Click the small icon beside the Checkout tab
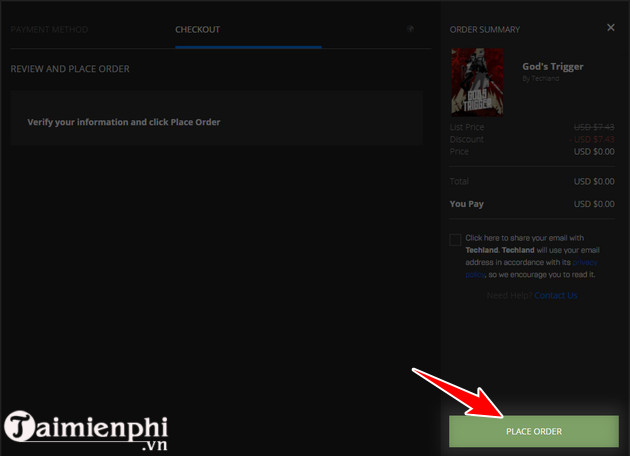Screen dimensions: 630x456 point(410,29)
